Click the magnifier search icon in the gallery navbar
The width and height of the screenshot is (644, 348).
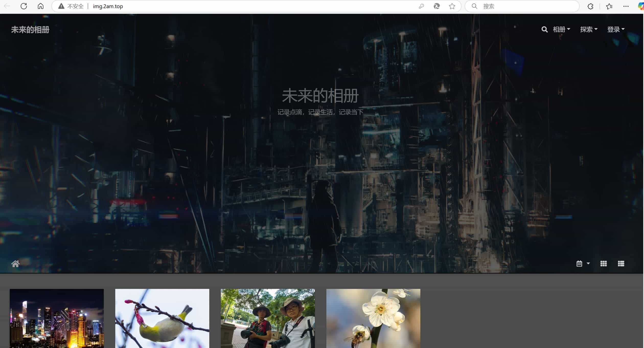(x=544, y=29)
